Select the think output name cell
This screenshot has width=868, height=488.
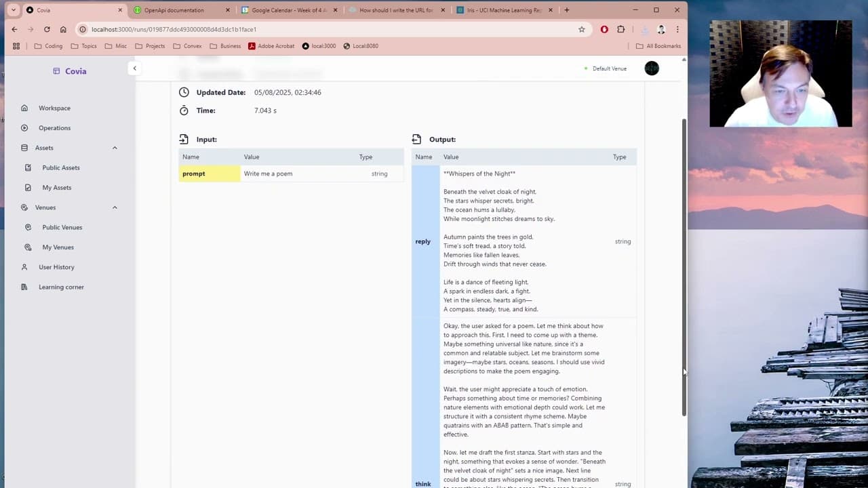[425, 403]
